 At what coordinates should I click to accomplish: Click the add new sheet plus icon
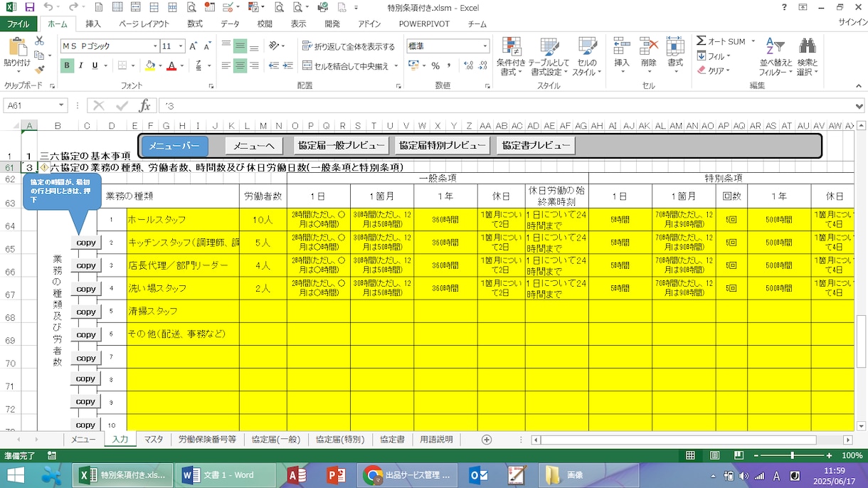coord(487,440)
